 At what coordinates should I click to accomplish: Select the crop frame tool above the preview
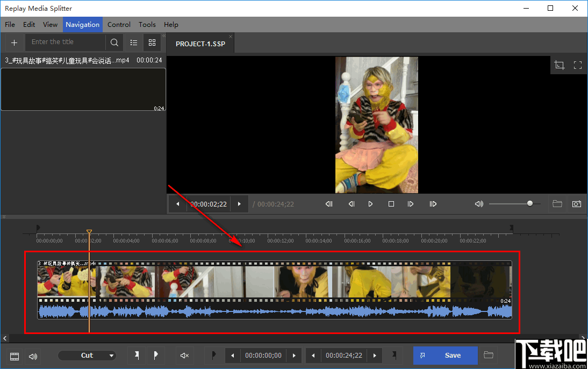click(559, 65)
